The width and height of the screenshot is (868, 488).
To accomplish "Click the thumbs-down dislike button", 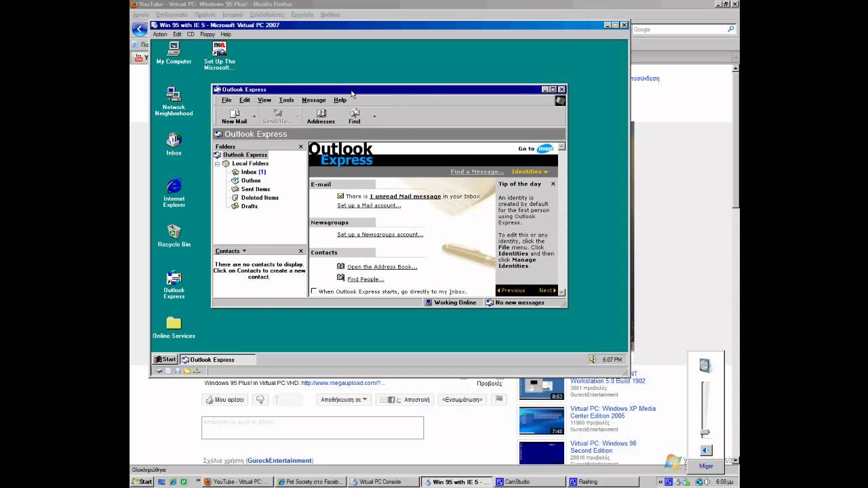I will pyautogui.click(x=260, y=399).
